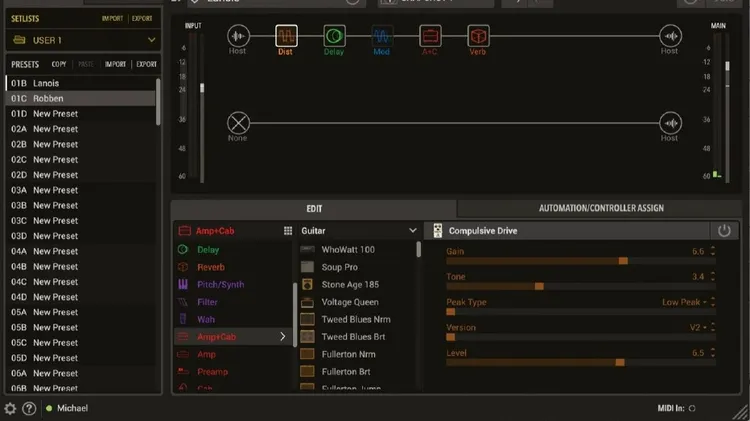Switch to Automation/Controller Assign tab
The width and height of the screenshot is (750, 421).
601,208
